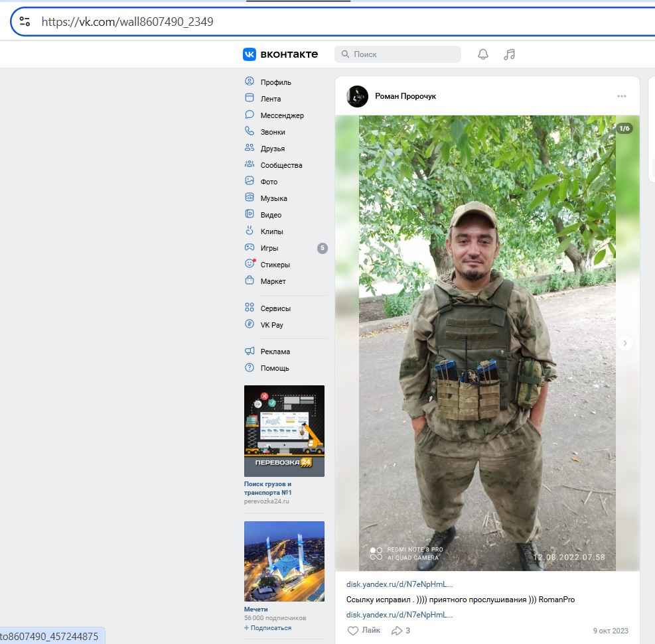Open author name Роман Пророчук
This screenshot has width=655, height=644.
click(405, 96)
